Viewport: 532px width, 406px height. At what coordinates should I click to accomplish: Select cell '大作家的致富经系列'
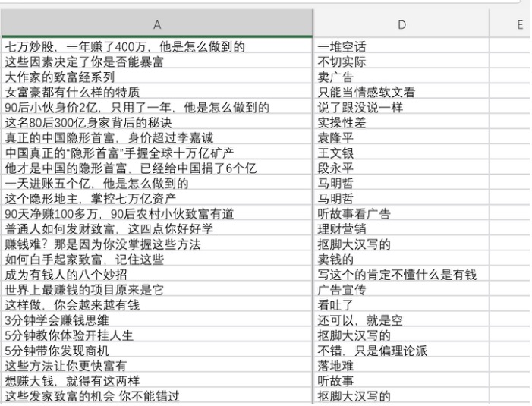click(157, 77)
